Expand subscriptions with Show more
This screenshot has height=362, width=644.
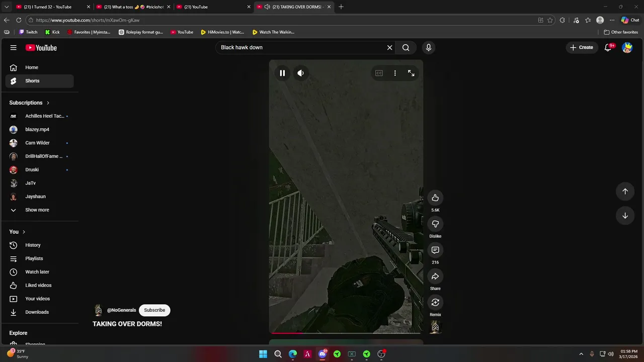(x=40, y=210)
